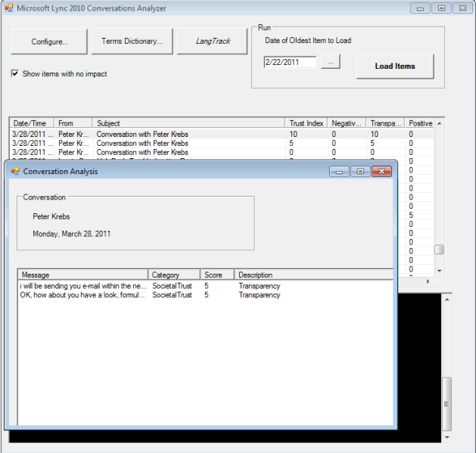Select the 'i will be sending you e-mail' message row

[83, 286]
